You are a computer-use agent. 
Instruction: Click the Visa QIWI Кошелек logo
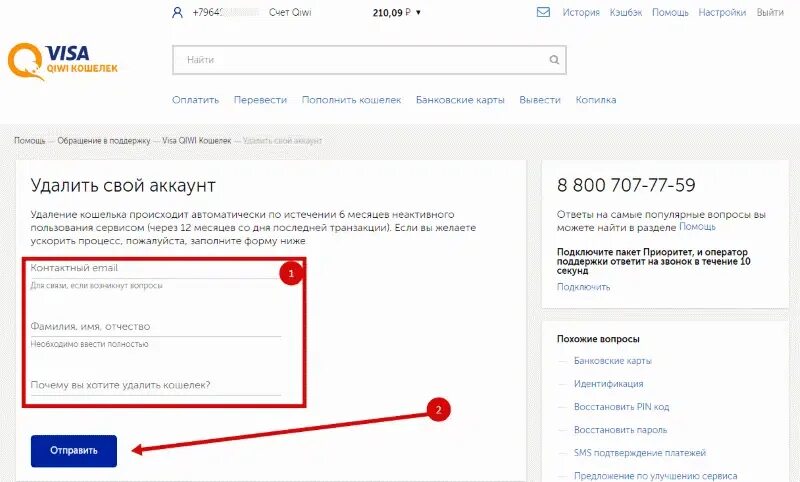click(62, 62)
